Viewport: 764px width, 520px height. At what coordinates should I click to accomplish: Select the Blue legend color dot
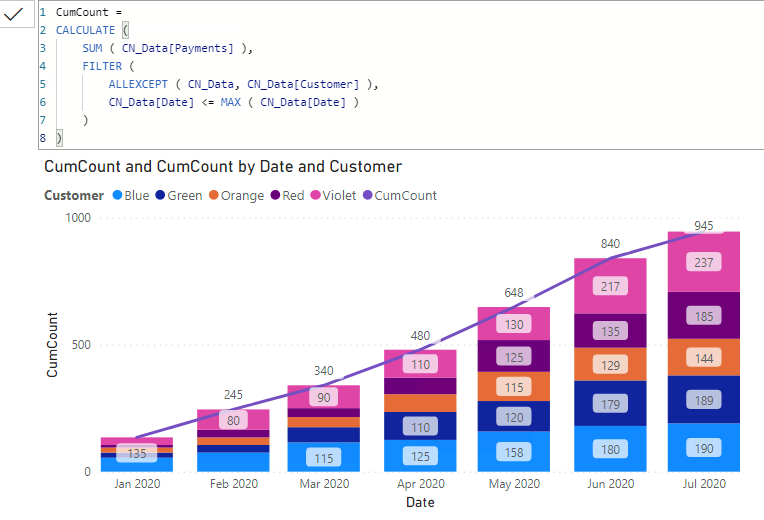pos(117,195)
